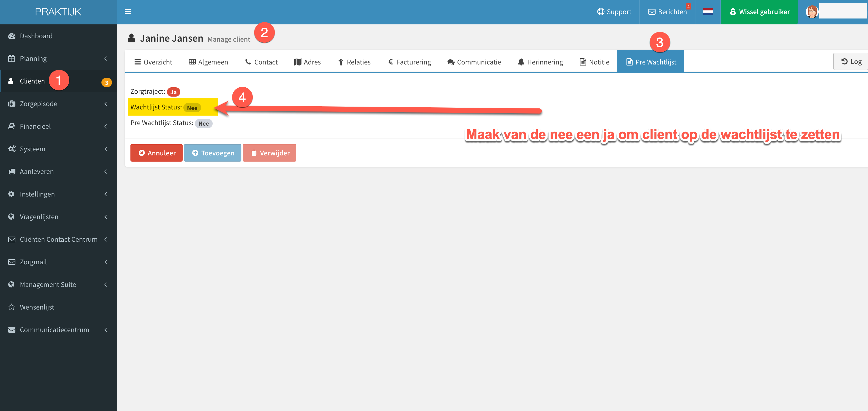The height and width of the screenshot is (411, 868).
Task: Open the Relaties tab
Action: click(354, 62)
